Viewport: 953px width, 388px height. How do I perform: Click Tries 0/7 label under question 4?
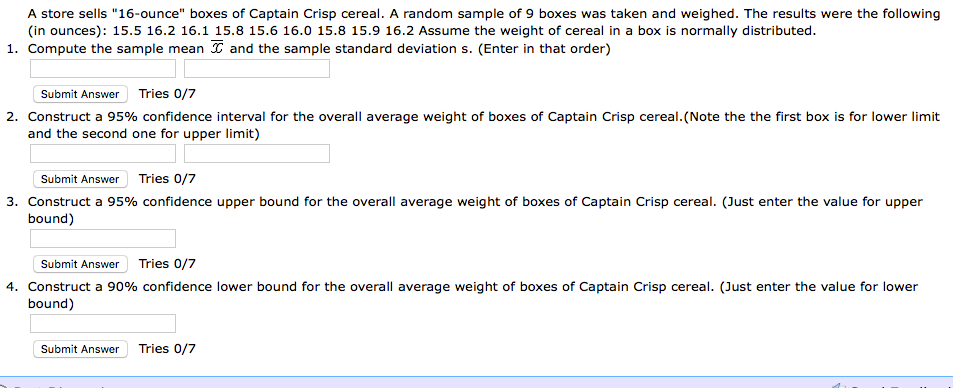[167, 348]
